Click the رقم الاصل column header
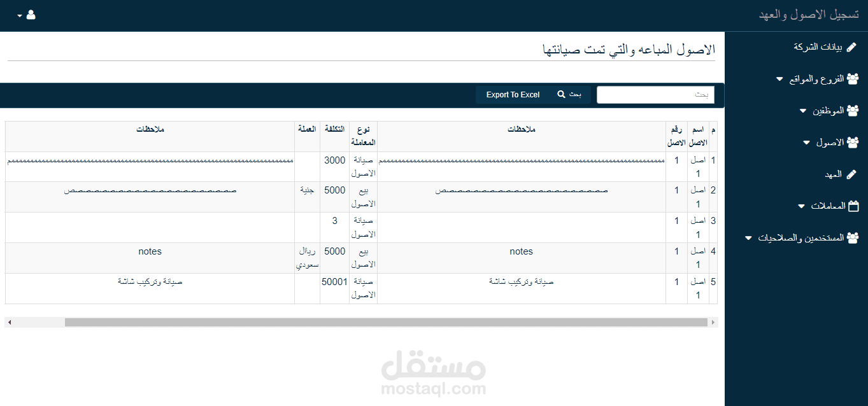 (676, 136)
